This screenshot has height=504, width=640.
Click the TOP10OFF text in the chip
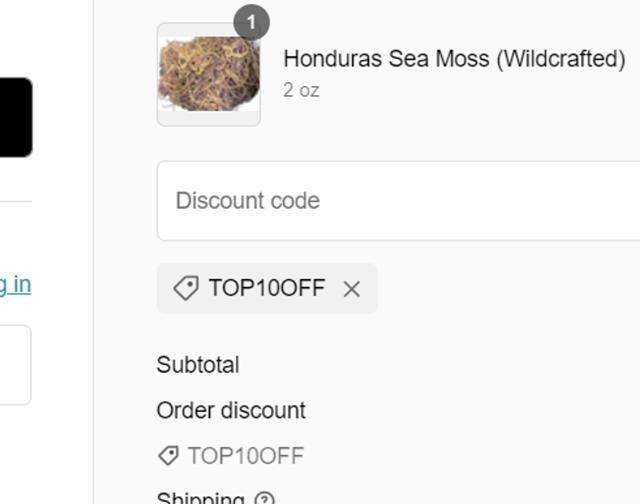266,289
